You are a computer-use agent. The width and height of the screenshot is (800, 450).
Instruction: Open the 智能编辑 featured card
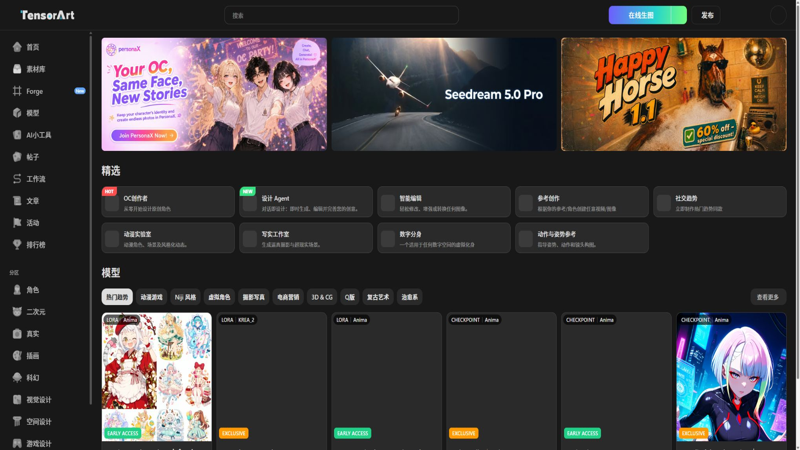tap(444, 202)
